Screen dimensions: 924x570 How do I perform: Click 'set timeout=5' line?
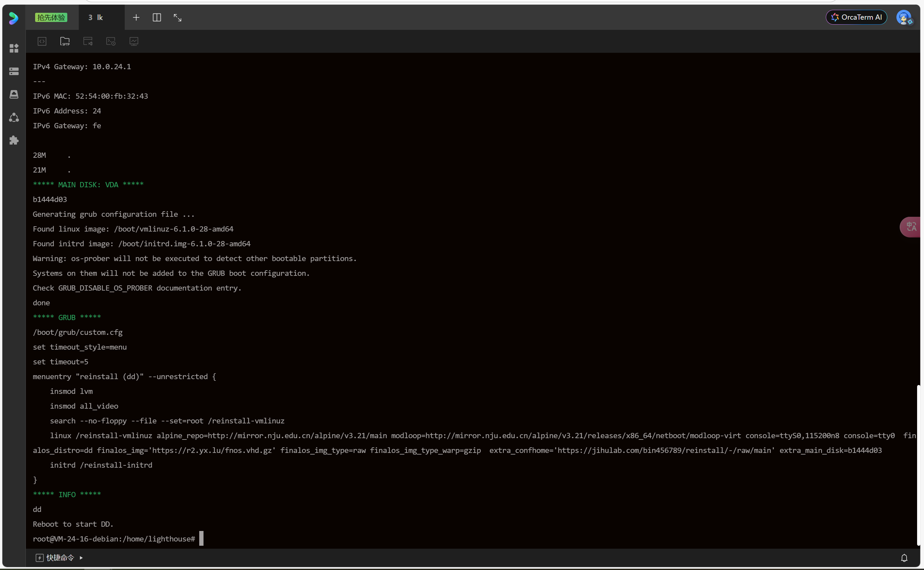[60, 361]
